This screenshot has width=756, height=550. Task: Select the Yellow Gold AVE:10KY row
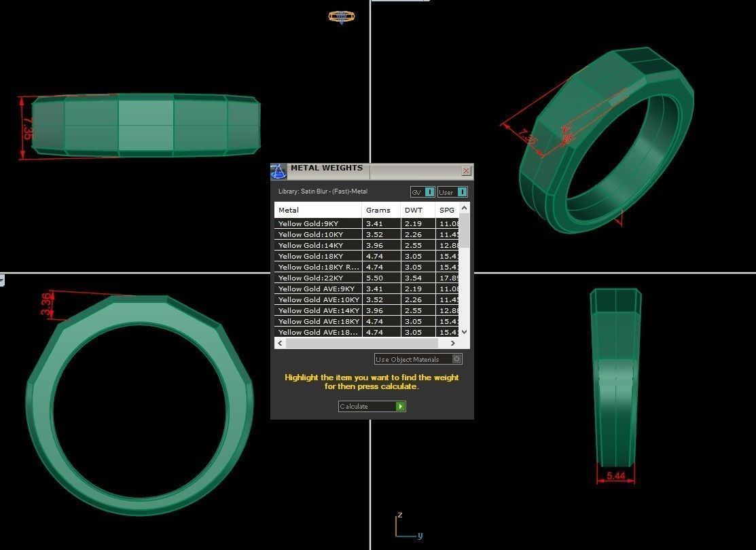366,300
